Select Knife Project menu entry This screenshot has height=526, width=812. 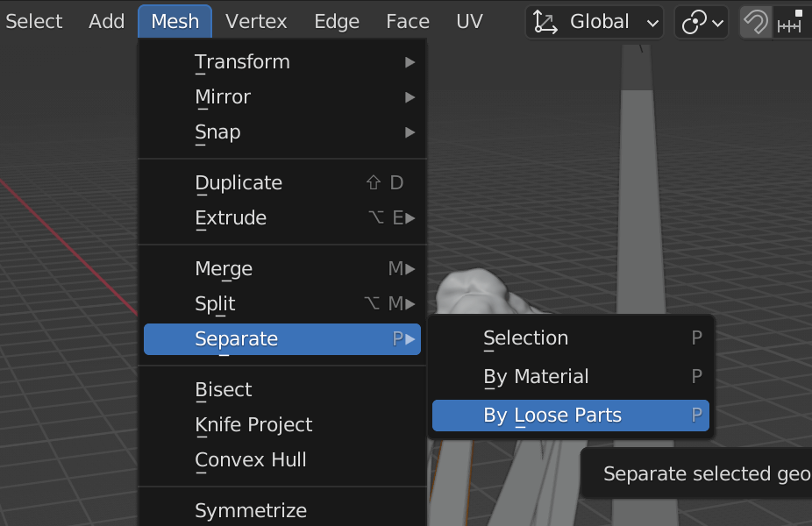coord(282,424)
